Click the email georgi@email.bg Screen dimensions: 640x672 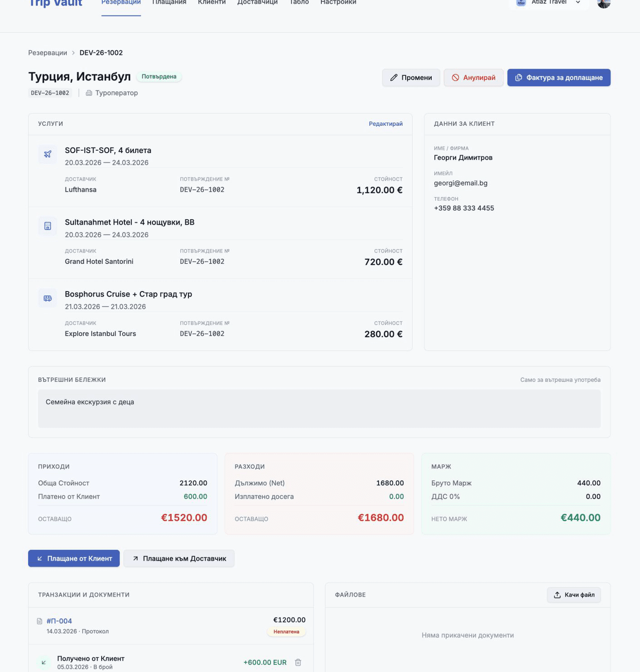coord(461,183)
